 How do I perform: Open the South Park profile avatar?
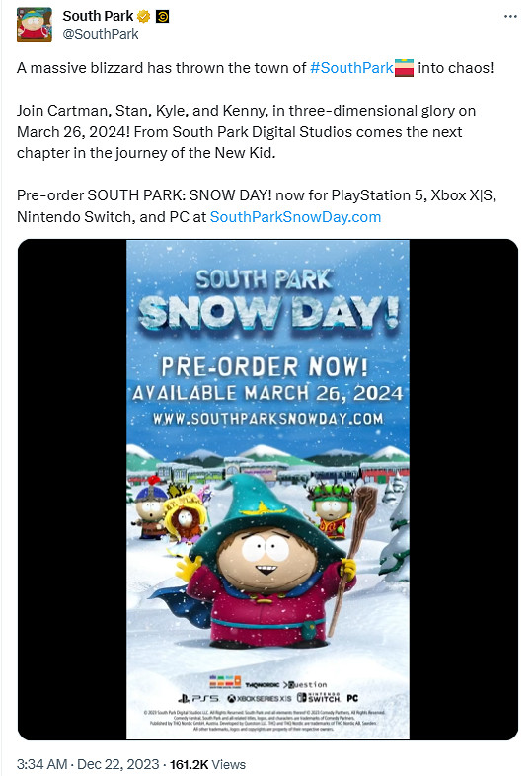(35, 25)
